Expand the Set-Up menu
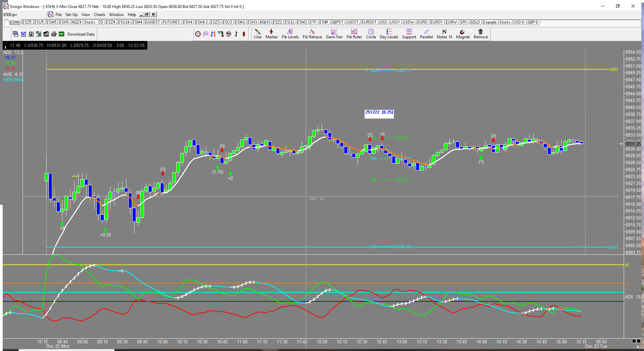 click(x=71, y=15)
